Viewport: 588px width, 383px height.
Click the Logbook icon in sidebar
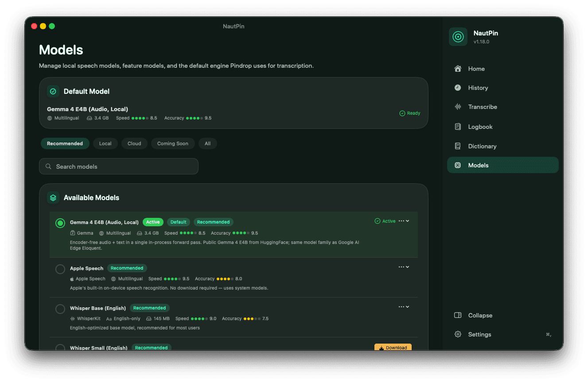tap(458, 127)
